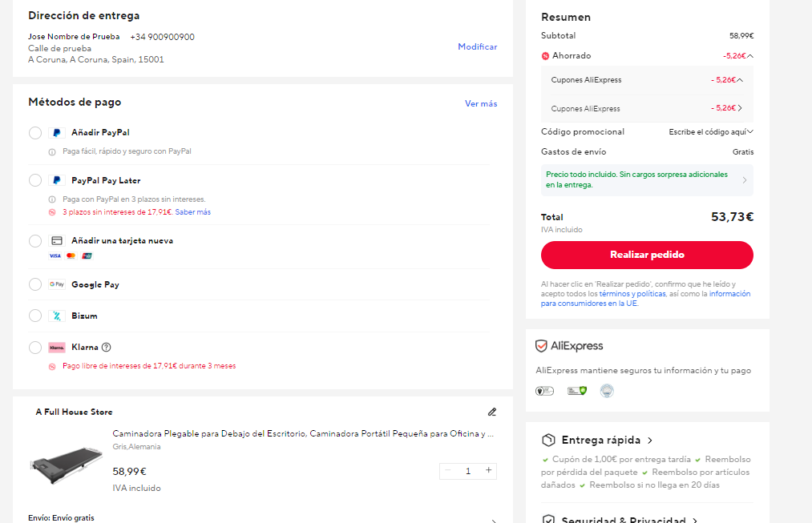Screen dimensions: 812x523
Task: Open the second Cupones AliExpress details arrow
Action: pyautogui.click(x=740, y=108)
